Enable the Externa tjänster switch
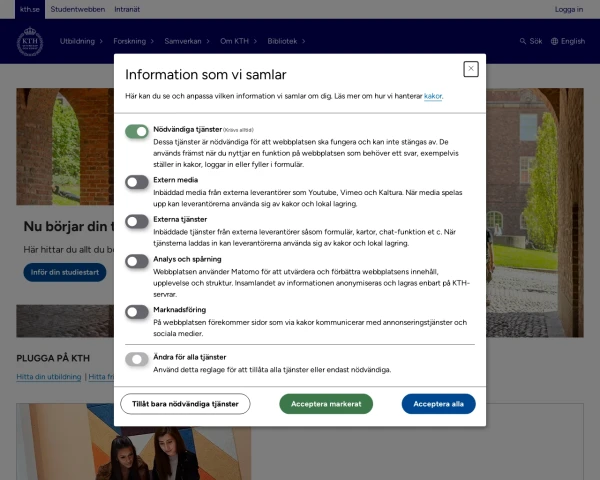Viewport: 600px width, 480px height. point(137,222)
